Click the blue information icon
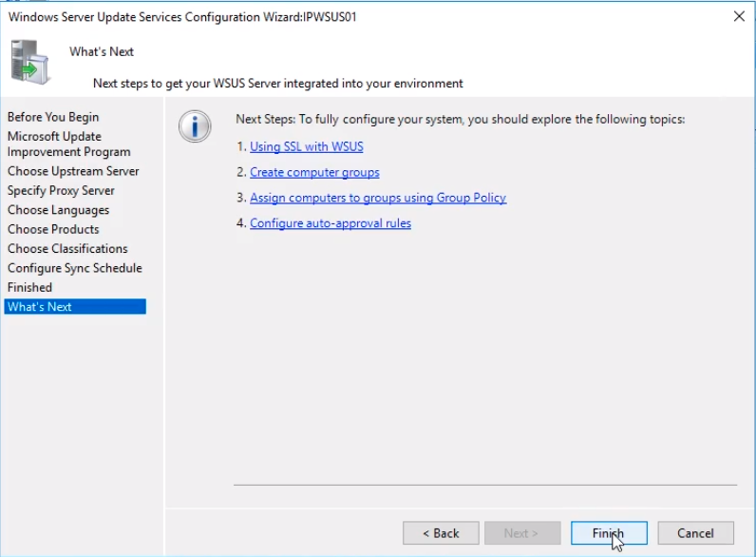Screen dimensions: 756x557 (x=195, y=126)
